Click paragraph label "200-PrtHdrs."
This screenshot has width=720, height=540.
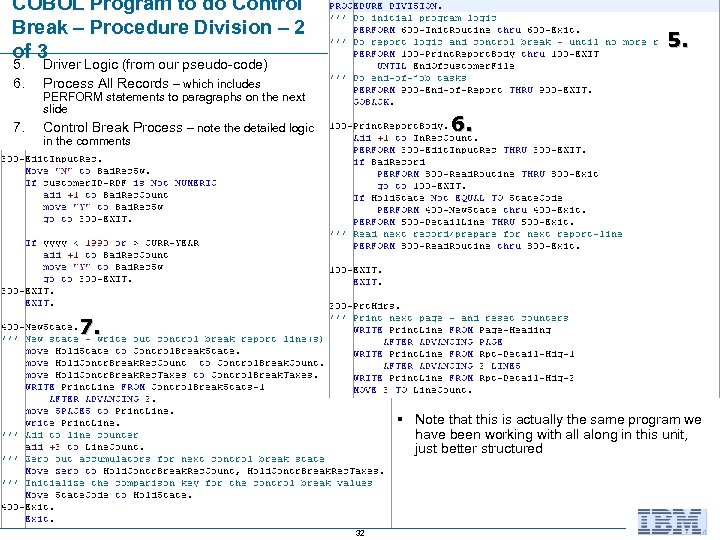pyautogui.click(x=365, y=306)
